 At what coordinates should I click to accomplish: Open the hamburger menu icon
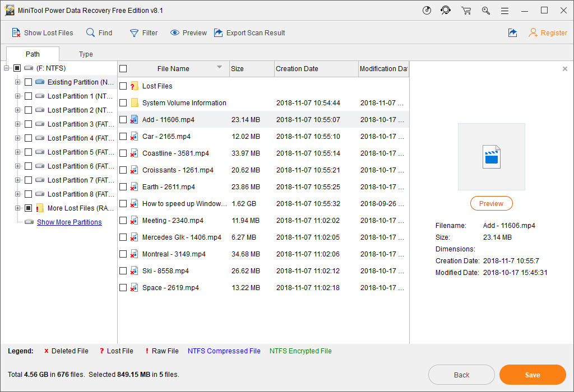point(505,11)
